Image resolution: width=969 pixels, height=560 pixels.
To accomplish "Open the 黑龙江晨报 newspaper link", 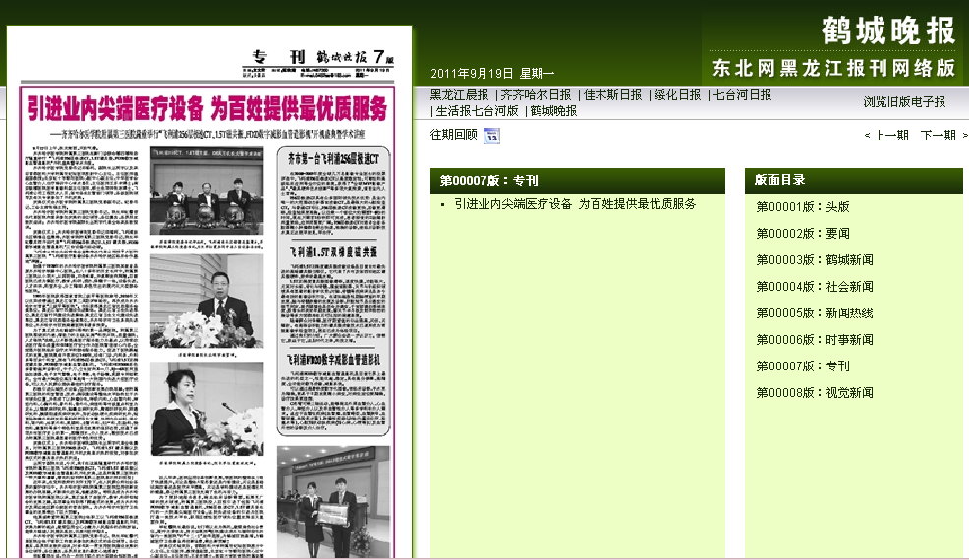I will (459, 95).
